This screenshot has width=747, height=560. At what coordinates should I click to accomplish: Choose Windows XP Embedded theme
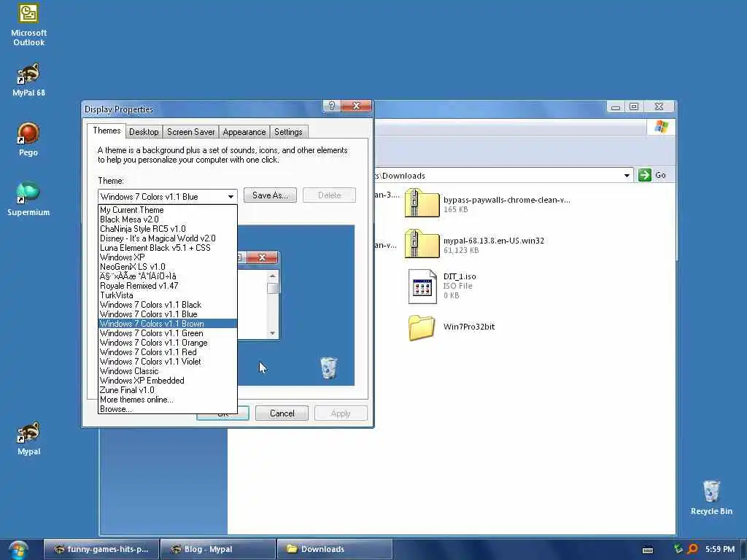pos(167,381)
